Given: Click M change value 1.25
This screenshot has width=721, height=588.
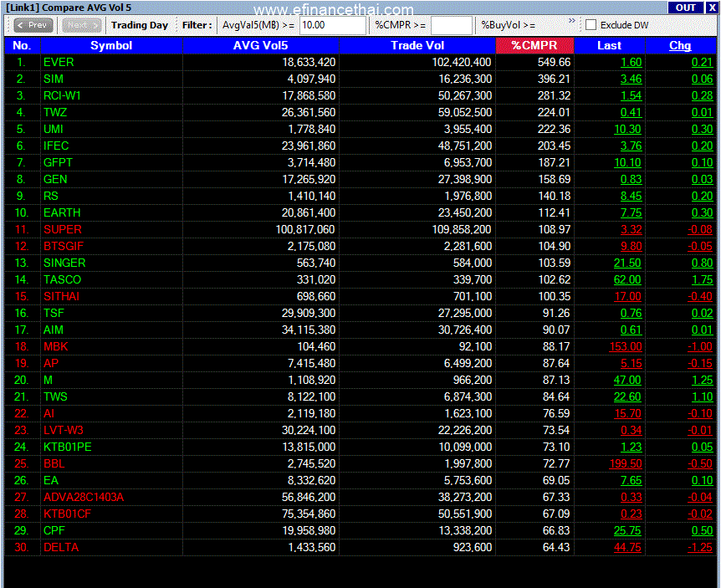Looking at the screenshot, I should tap(702, 381).
